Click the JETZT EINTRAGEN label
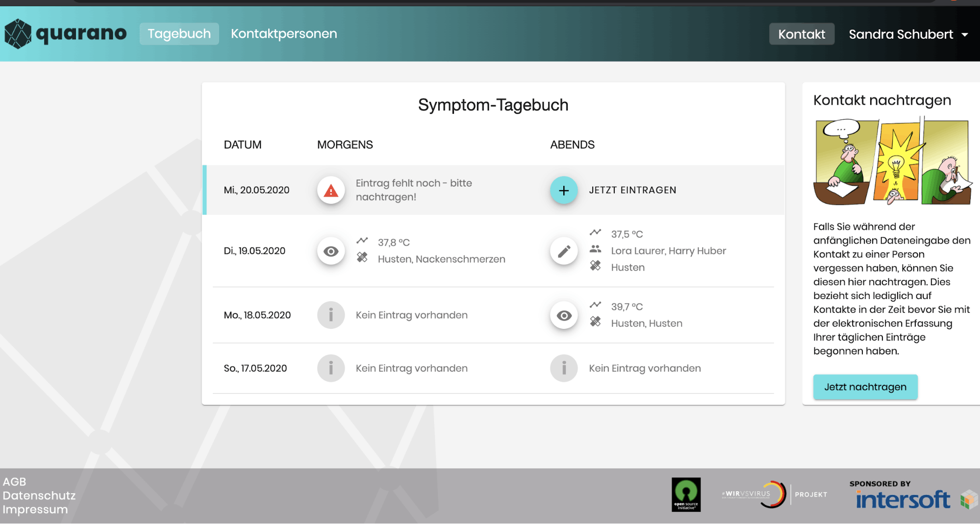Viewport: 980px width, 524px height. pyautogui.click(x=632, y=190)
